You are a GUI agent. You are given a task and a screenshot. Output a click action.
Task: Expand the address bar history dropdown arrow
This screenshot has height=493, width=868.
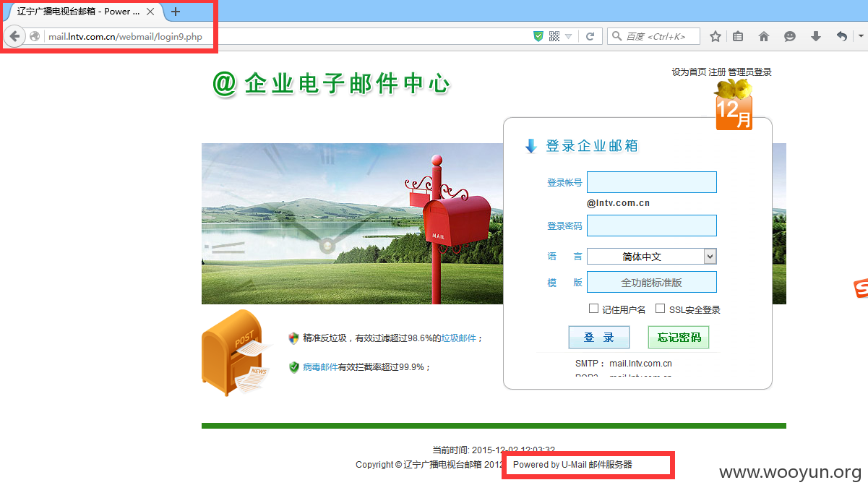coord(569,37)
